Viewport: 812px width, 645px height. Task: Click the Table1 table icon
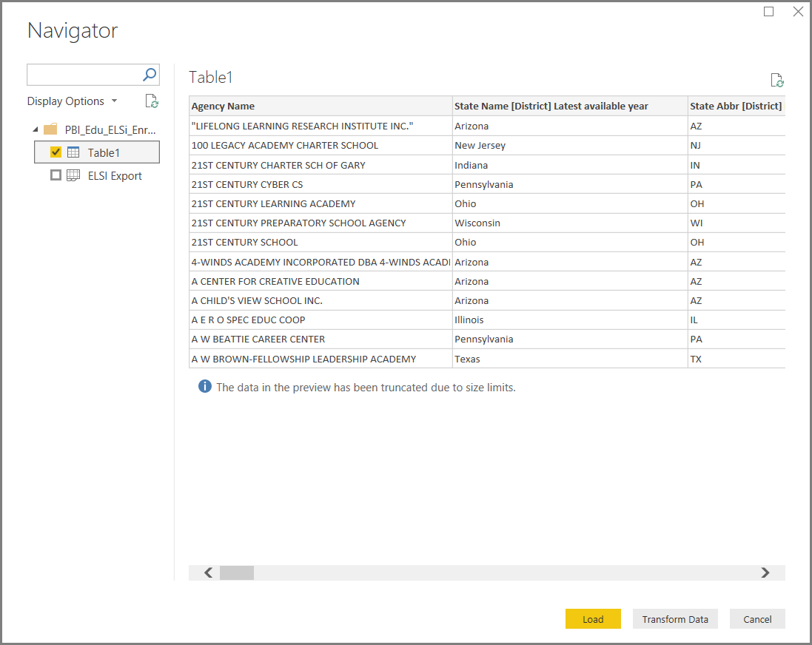coord(73,152)
